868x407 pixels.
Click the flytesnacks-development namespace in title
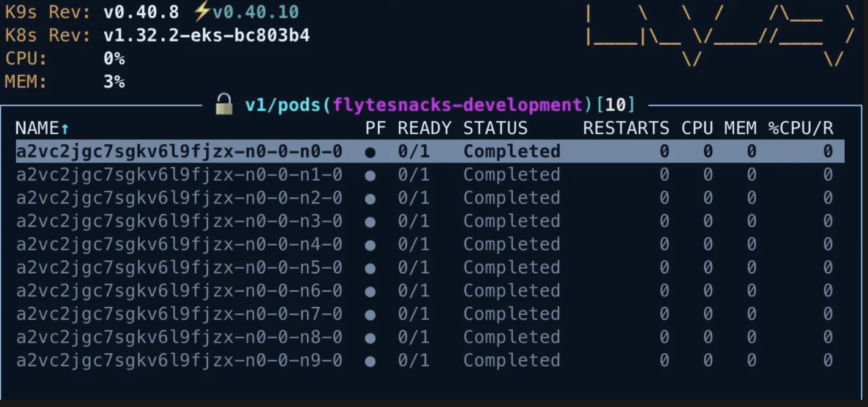point(458,105)
